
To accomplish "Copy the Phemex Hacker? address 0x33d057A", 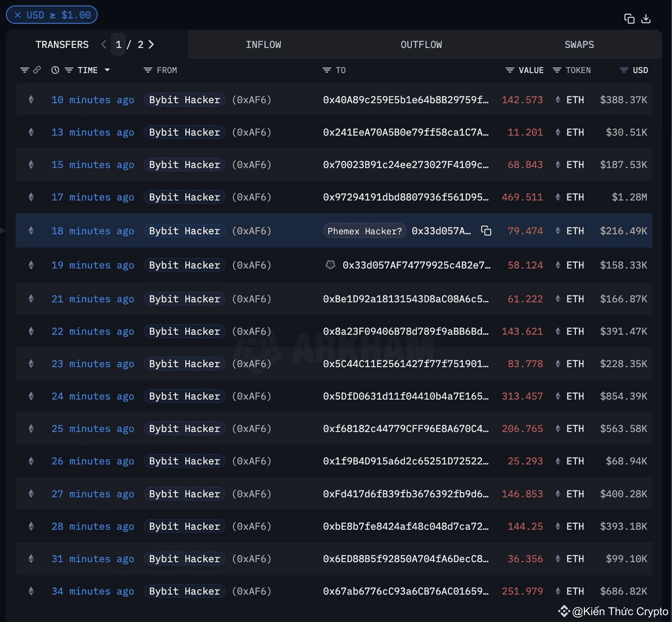I will [x=486, y=231].
